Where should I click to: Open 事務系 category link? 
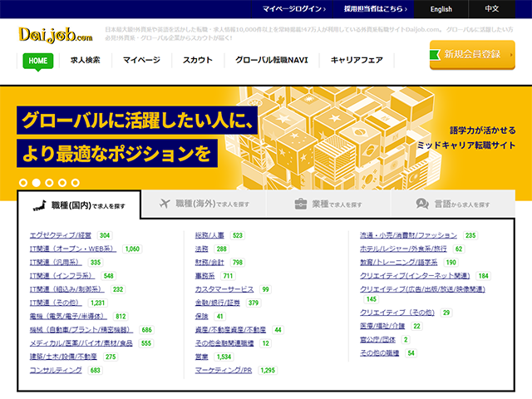tap(205, 276)
